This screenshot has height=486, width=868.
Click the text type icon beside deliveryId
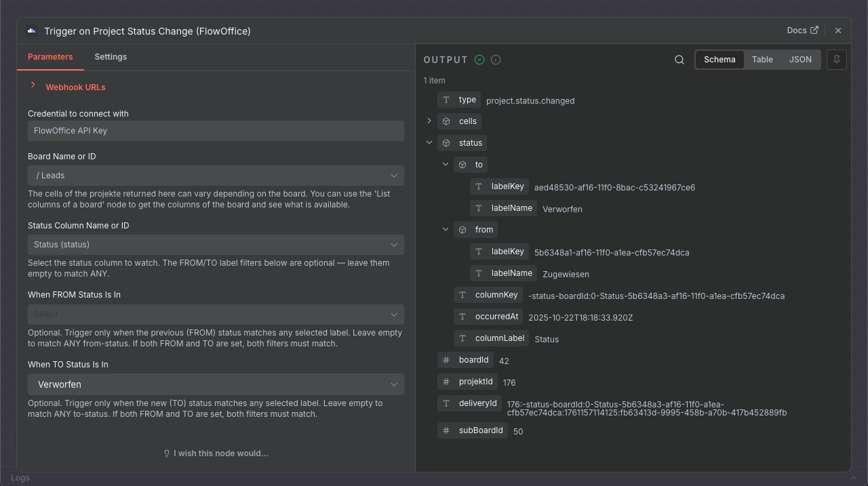pos(446,403)
